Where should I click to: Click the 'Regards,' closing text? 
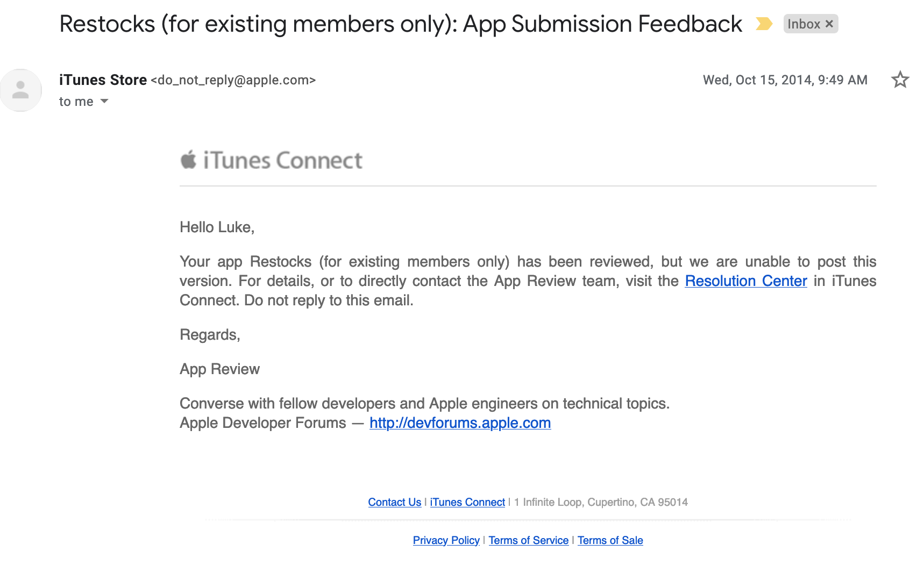[210, 335]
